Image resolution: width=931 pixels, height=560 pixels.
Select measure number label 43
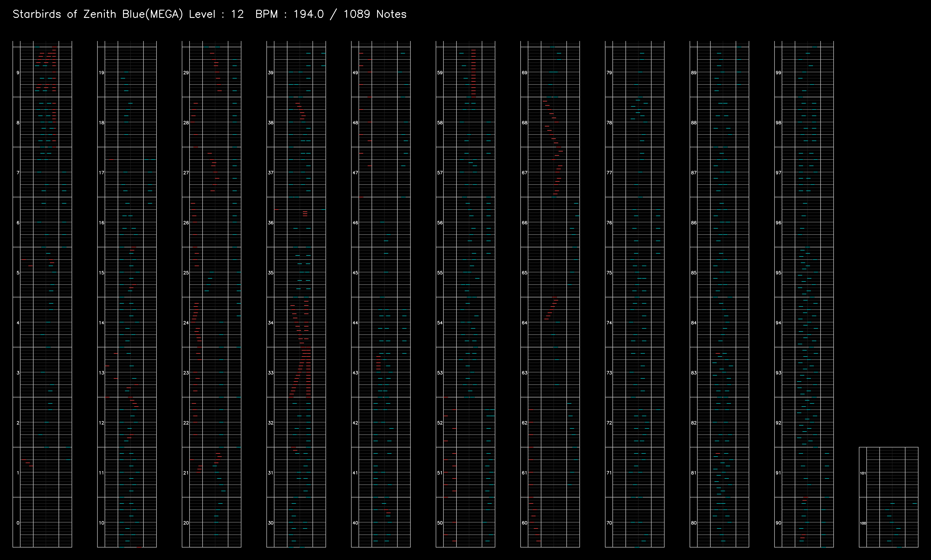pos(355,373)
